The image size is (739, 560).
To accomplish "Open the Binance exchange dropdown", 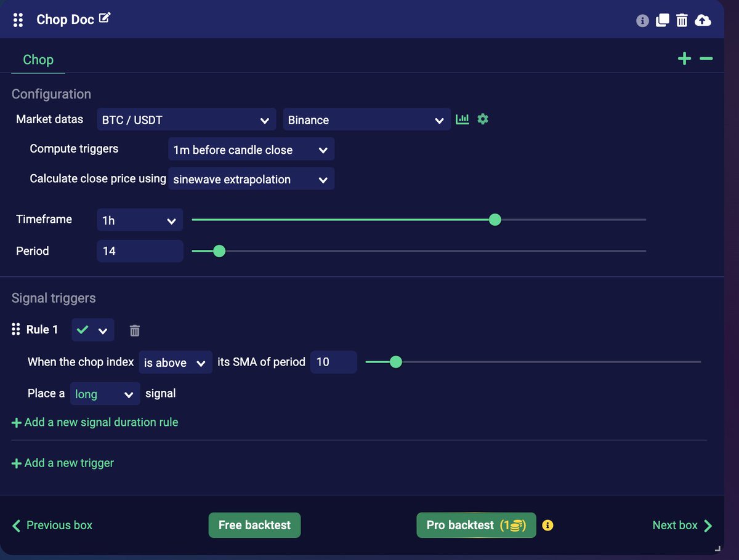I will coord(366,120).
